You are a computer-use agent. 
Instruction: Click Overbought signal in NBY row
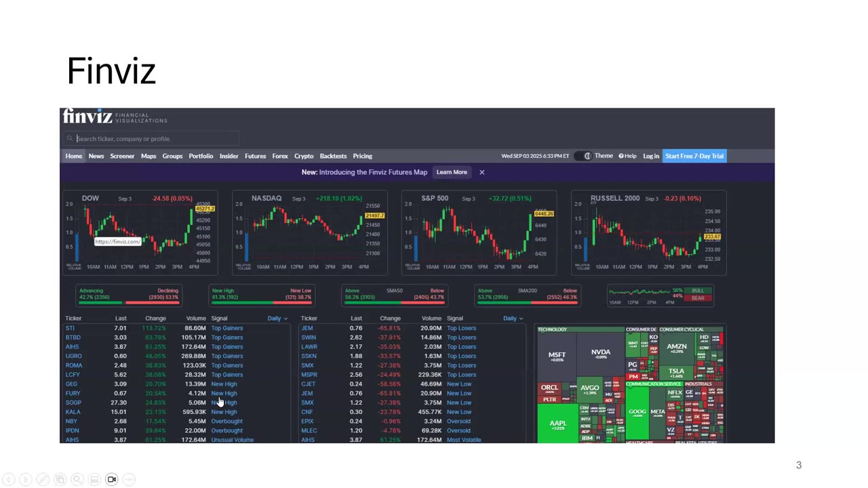[226, 421]
